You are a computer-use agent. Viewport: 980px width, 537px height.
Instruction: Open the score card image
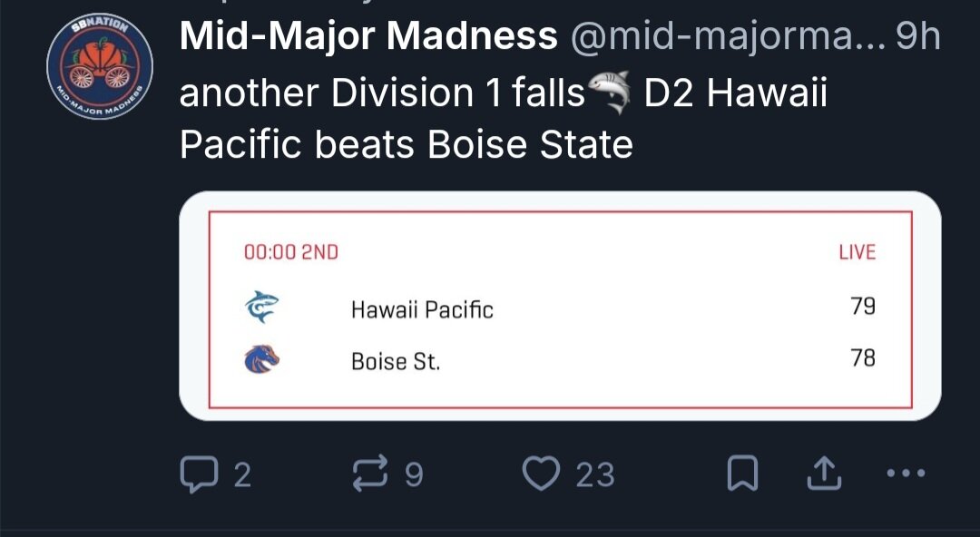pyautogui.click(x=560, y=306)
